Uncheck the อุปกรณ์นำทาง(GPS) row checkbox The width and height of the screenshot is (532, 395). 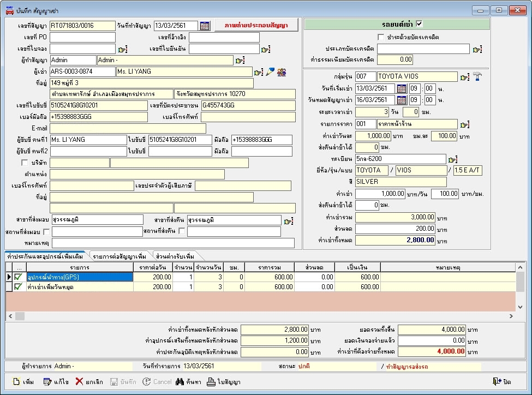point(19,277)
